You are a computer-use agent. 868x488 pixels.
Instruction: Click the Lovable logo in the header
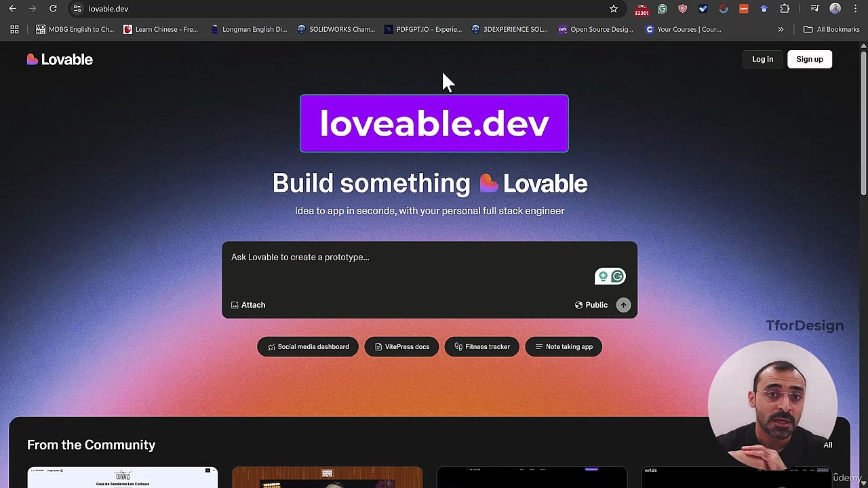click(x=60, y=60)
